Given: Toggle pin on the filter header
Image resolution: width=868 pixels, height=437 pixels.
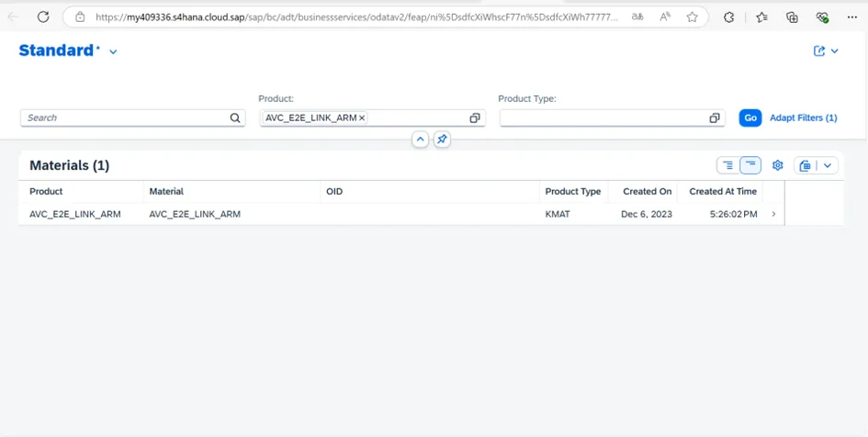Looking at the screenshot, I should tap(442, 140).
